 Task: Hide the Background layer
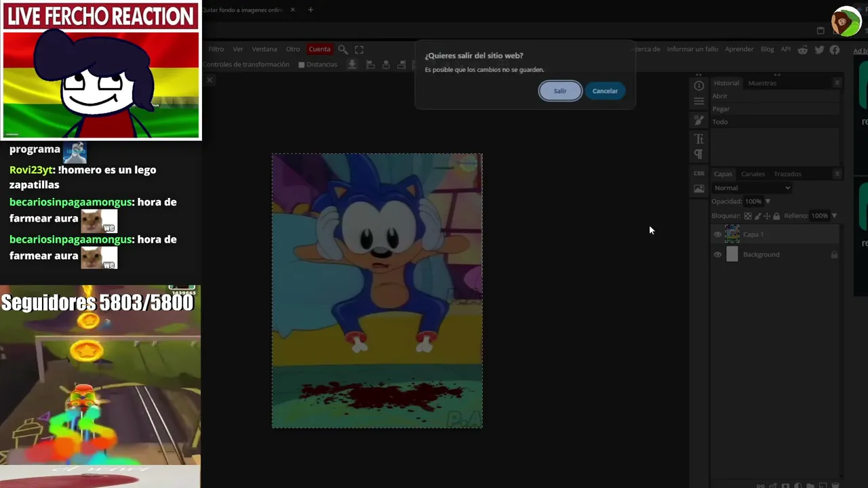point(717,255)
